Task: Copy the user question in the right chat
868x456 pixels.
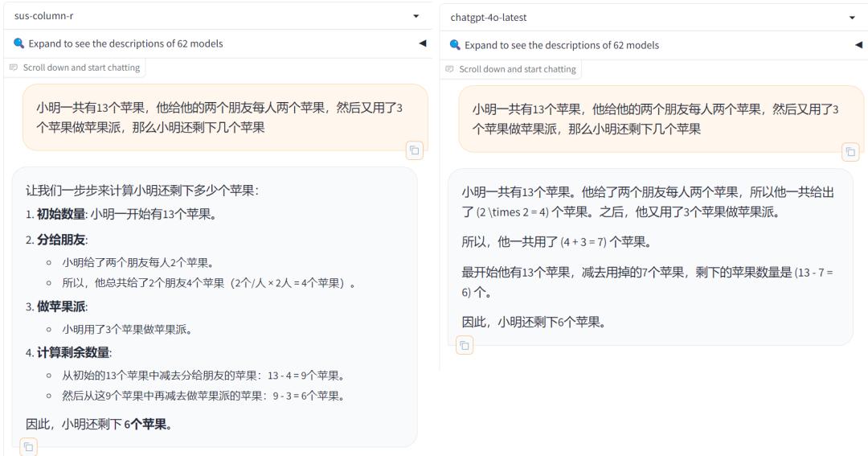Action: click(850, 151)
